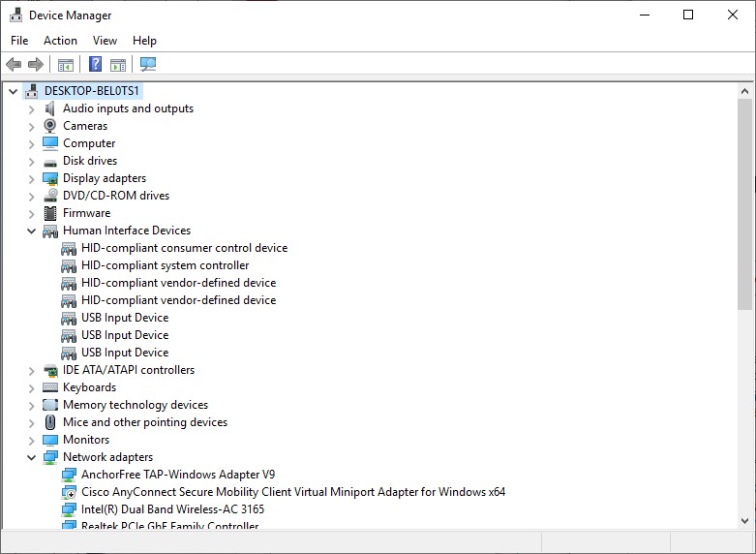Select IDE ATA/ATAPI controllers label
This screenshot has width=756, height=554.
click(129, 370)
